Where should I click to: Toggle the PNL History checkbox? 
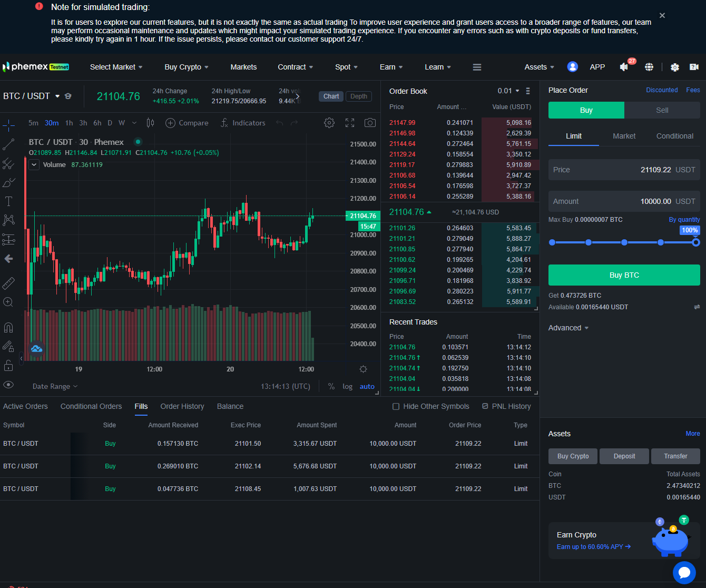pyautogui.click(x=485, y=406)
